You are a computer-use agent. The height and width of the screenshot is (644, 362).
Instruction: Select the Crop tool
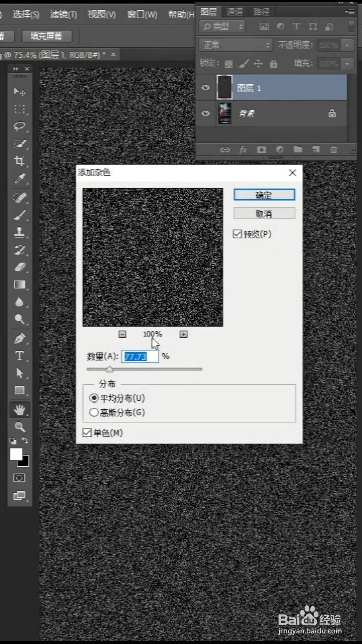pyautogui.click(x=20, y=161)
